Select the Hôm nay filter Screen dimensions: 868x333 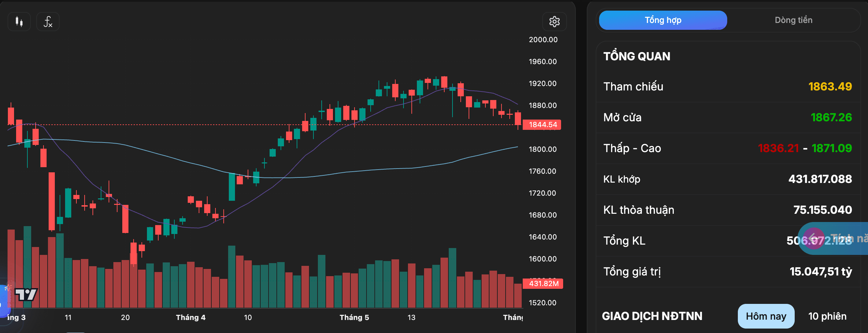766,316
